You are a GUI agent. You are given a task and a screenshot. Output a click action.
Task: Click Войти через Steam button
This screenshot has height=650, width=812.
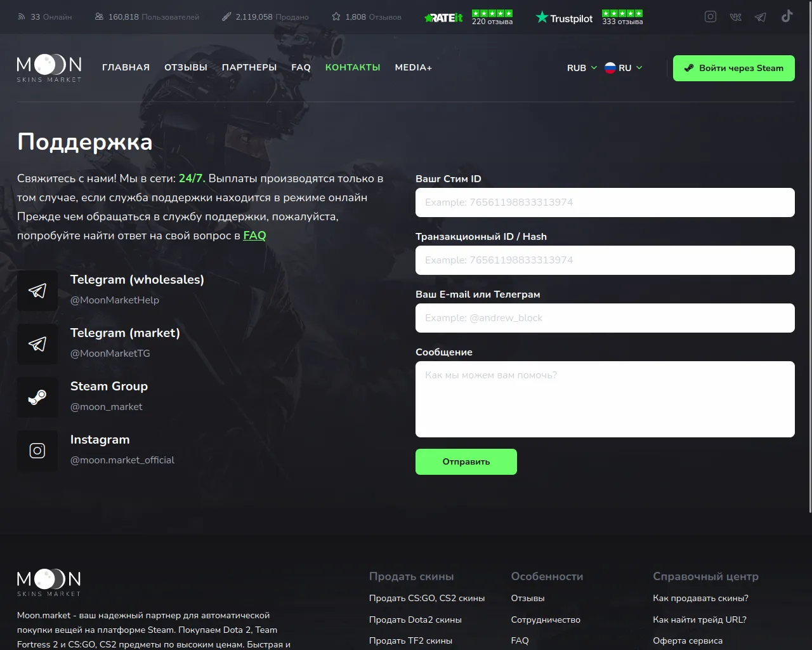coord(734,68)
